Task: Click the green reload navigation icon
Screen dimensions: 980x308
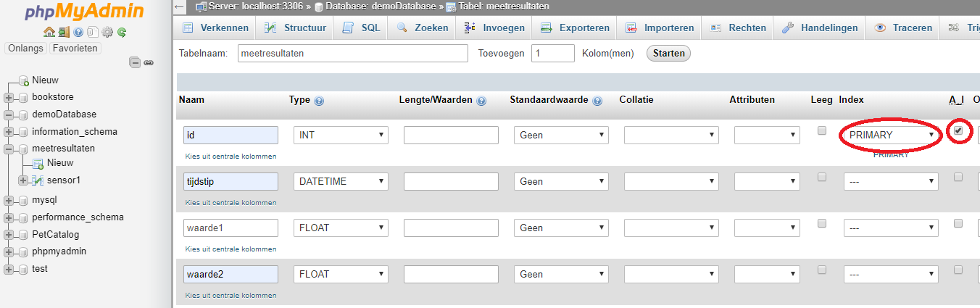Action: pos(122,32)
